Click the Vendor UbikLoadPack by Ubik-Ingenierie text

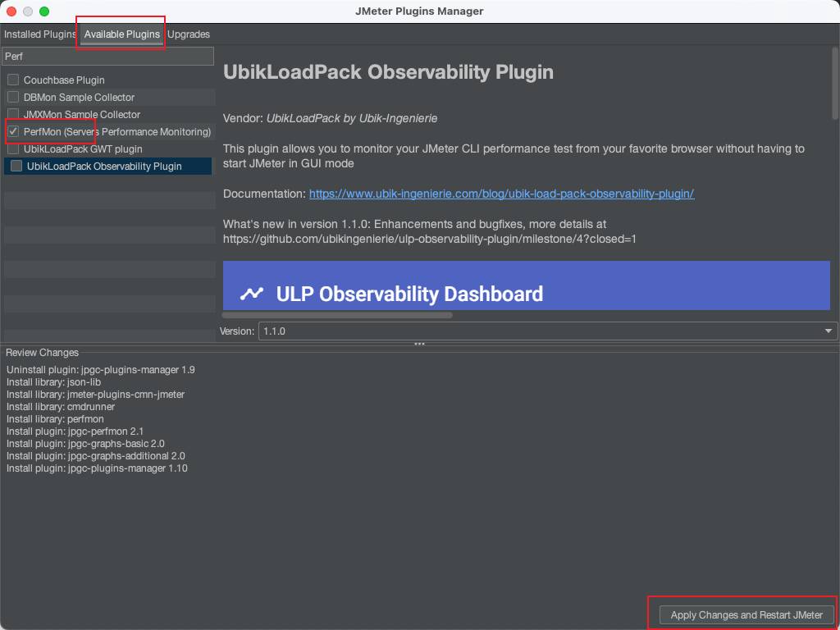pyautogui.click(x=330, y=118)
